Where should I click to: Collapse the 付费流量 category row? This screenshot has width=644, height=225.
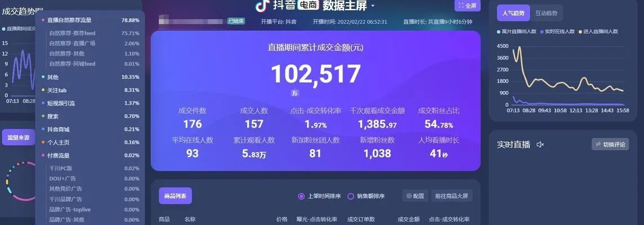[58, 155]
